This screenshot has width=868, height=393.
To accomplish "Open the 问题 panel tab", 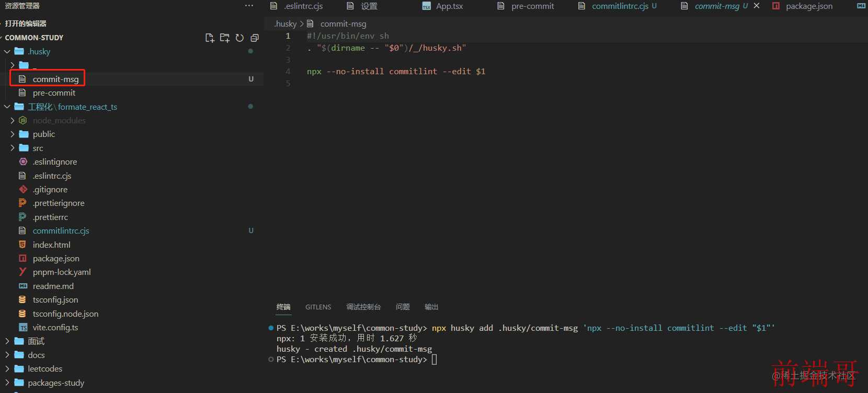I will [403, 307].
